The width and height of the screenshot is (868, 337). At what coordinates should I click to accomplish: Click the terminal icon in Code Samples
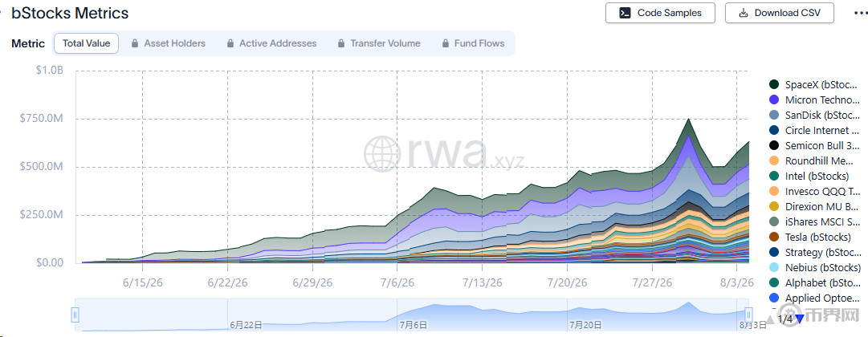pyautogui.click(x=625, y=13)
